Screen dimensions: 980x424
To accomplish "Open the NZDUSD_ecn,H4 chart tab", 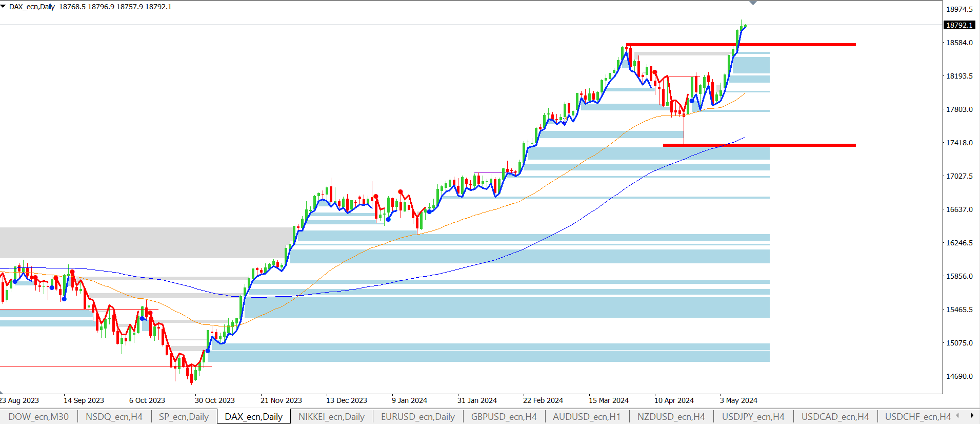I will coord(671,417).
